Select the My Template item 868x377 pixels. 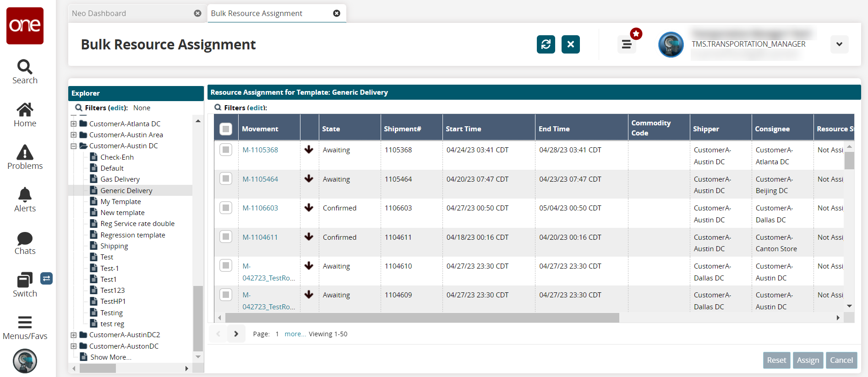pyautogui.click(x=120, y=202)
